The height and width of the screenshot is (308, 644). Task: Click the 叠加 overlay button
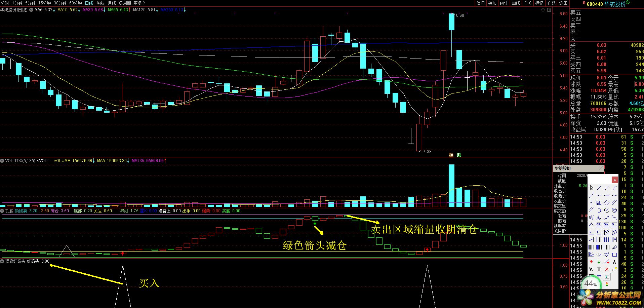click(492, 3)
